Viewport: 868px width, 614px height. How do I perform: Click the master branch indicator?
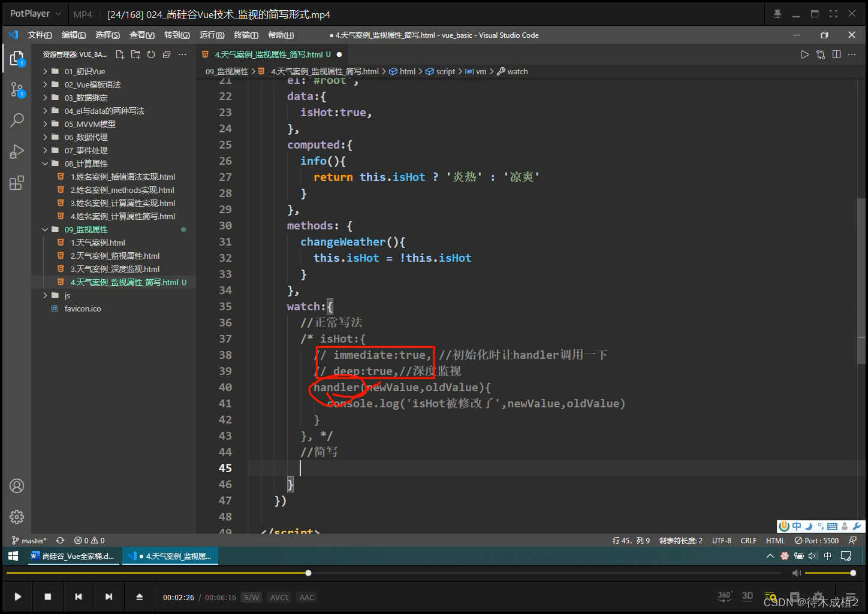tap(29, 540)
